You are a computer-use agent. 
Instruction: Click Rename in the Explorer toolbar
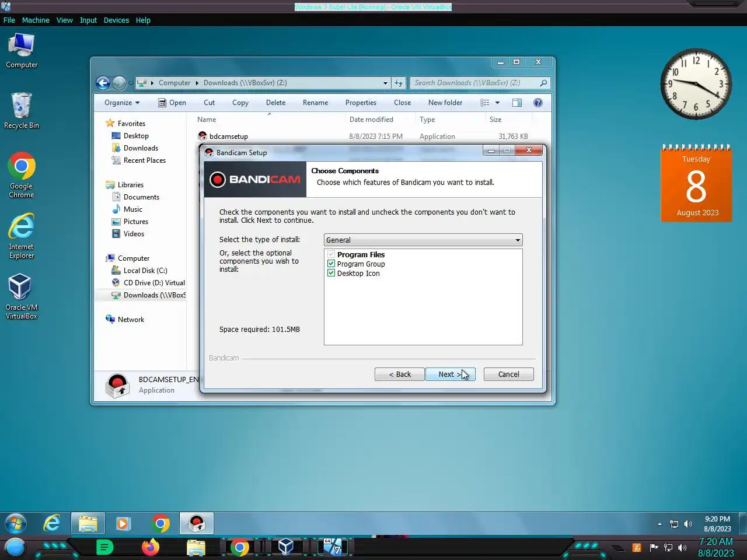point(315,103)
